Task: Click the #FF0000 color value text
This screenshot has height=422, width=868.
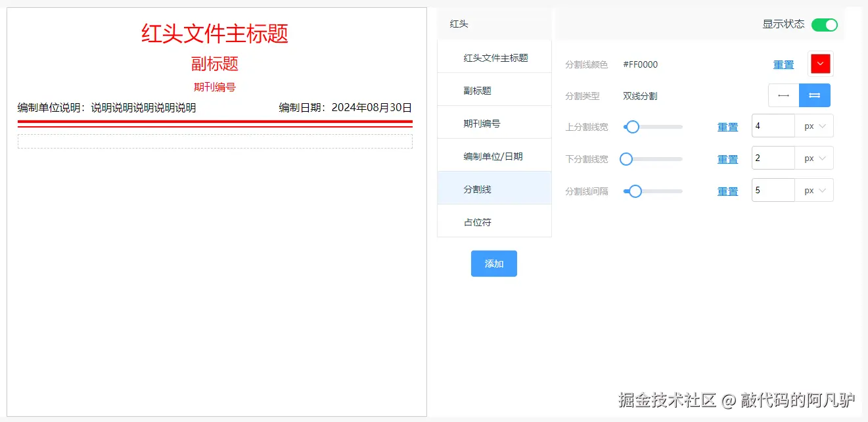Action: coord(641,64)
